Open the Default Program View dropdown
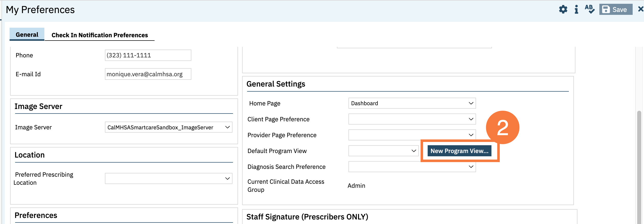Image resolution: width=644 pixels, height=224 pixels. point(383,151)
